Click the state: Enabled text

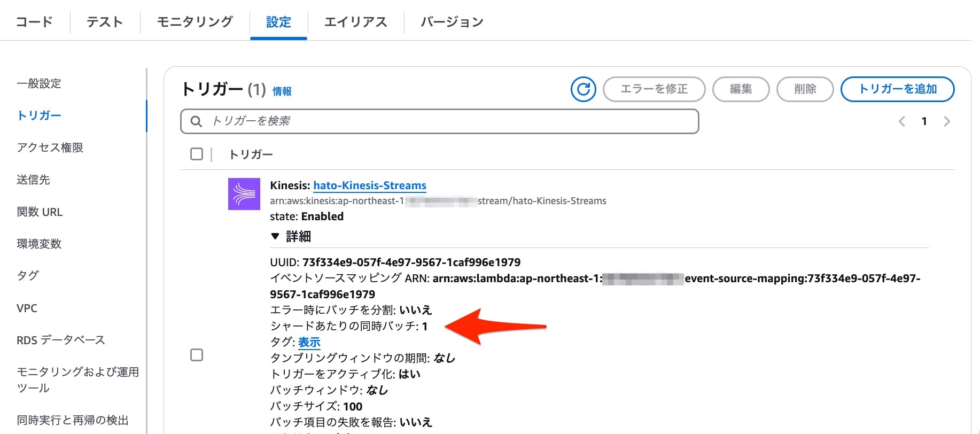307,216
